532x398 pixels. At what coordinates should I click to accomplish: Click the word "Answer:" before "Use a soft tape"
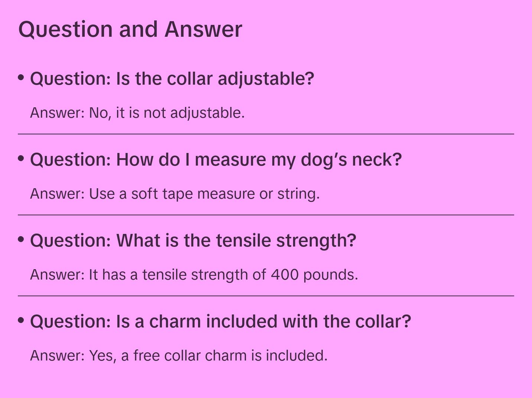pyautogui.click(x=58, y=194)
